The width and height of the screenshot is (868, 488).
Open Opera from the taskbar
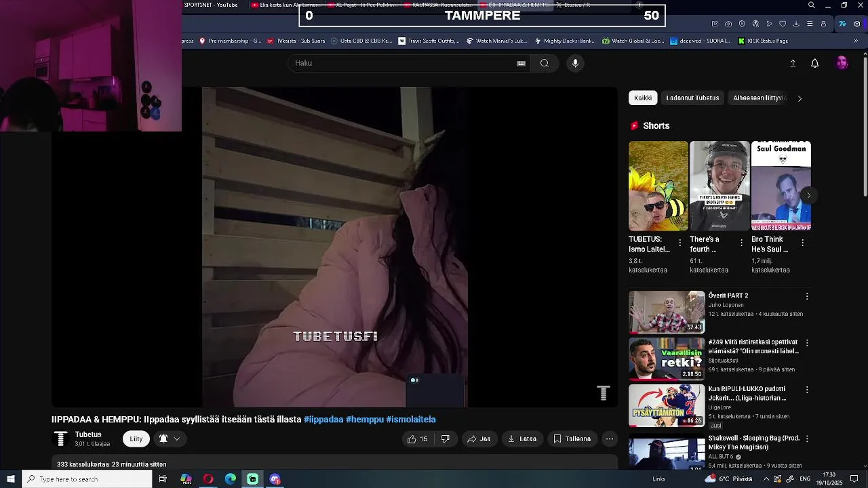[208, 479]
